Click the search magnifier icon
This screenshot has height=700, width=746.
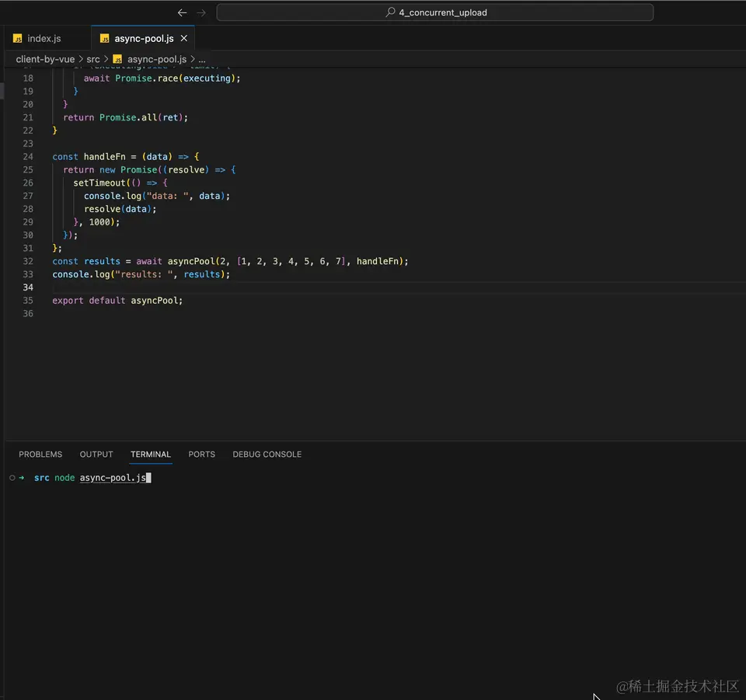[x=390, y=12]
